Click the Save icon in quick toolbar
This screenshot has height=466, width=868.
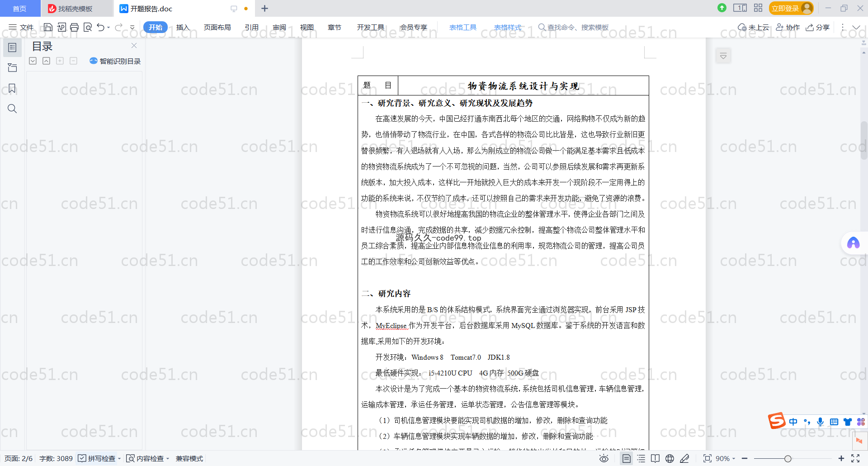[x=48, y=28]
